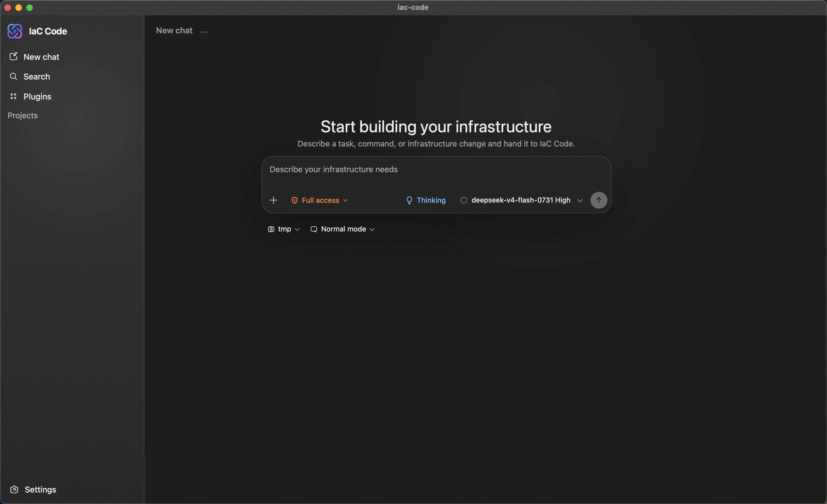
Task: Open the Full access permission dropdown
Action: 319,200
